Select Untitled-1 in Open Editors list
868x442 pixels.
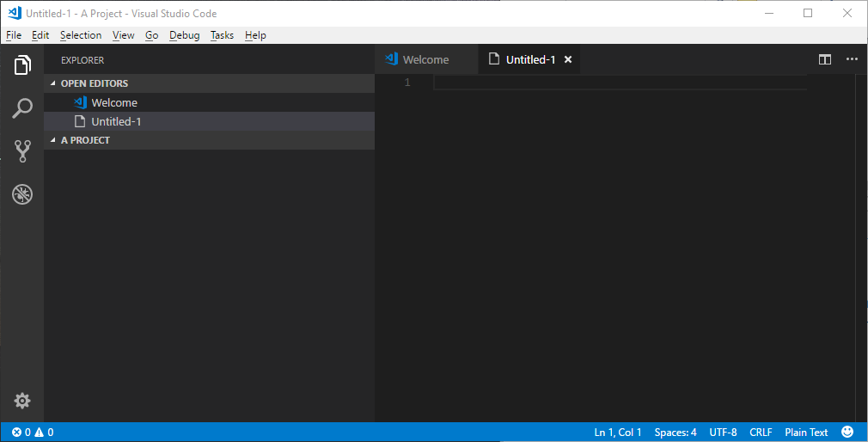[209, 121]
